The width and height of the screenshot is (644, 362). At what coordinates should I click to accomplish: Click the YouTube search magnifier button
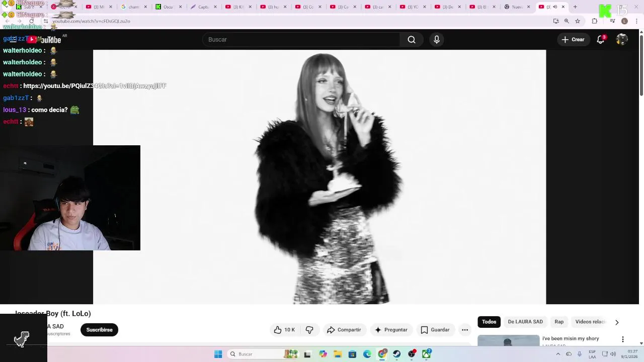[412, 40]
